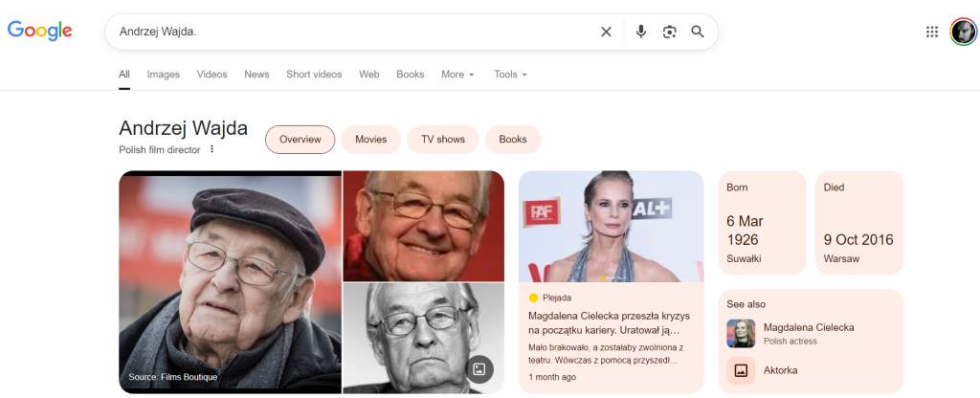Click the Aktorka image icon

[741, 370]
